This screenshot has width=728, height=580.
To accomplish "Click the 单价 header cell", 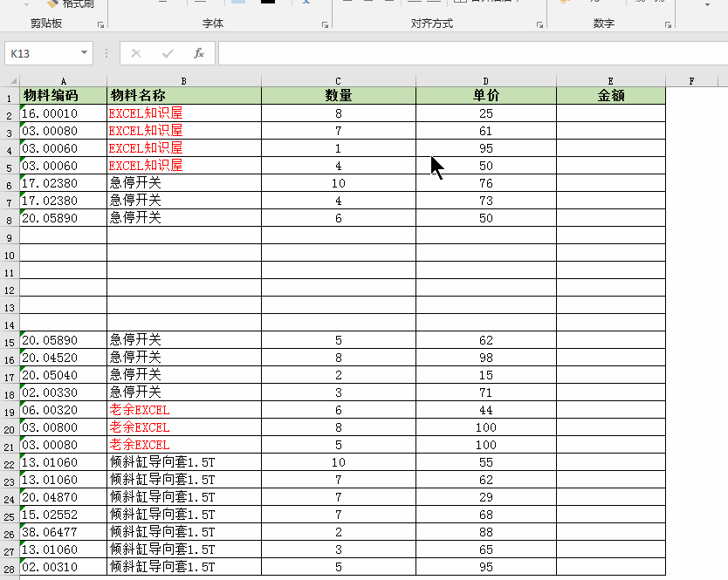I will point(485,96).
